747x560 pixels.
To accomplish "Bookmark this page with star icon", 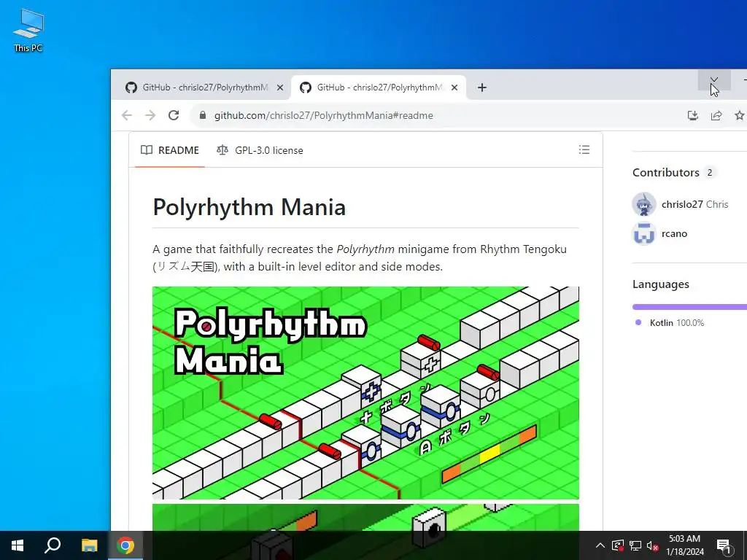I will (x=740, y=115).
